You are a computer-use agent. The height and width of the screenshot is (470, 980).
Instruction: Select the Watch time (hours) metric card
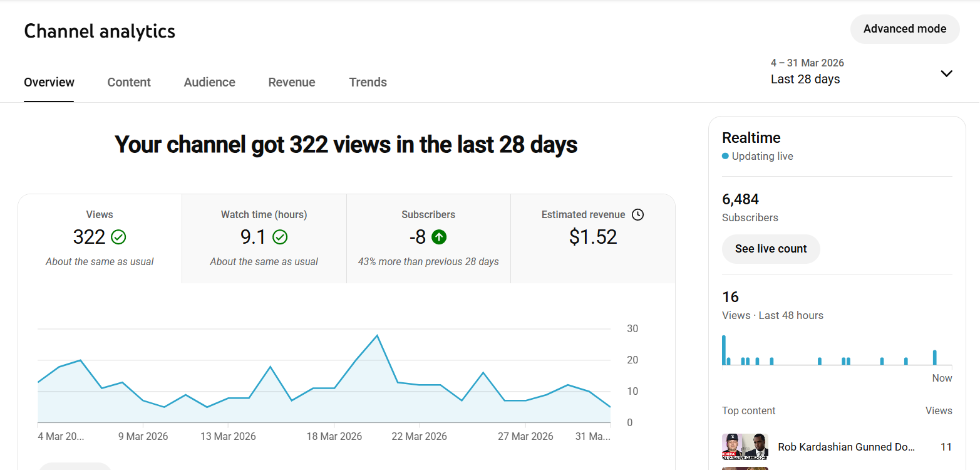click(264, 239)
